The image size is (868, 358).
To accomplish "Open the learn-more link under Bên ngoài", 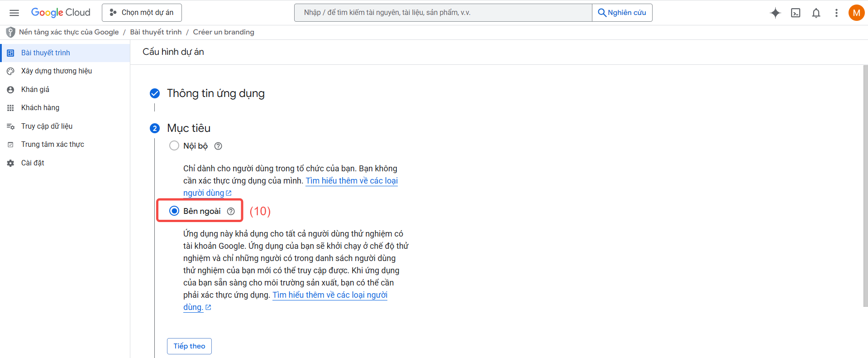I will pos(330,295).
